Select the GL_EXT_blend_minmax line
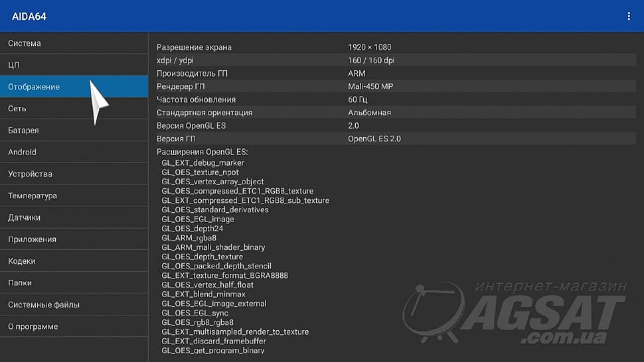Image resolution: width=644 pixels, height=362 pixels. tap(203, 294)
